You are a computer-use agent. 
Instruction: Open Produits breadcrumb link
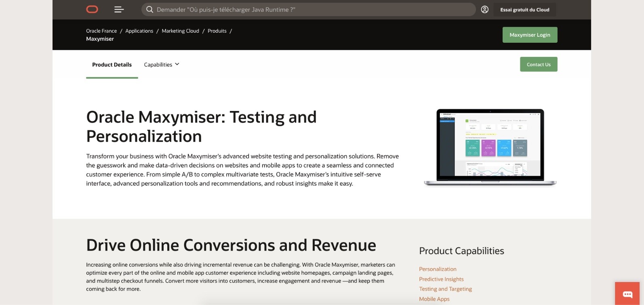pos(217,31)
